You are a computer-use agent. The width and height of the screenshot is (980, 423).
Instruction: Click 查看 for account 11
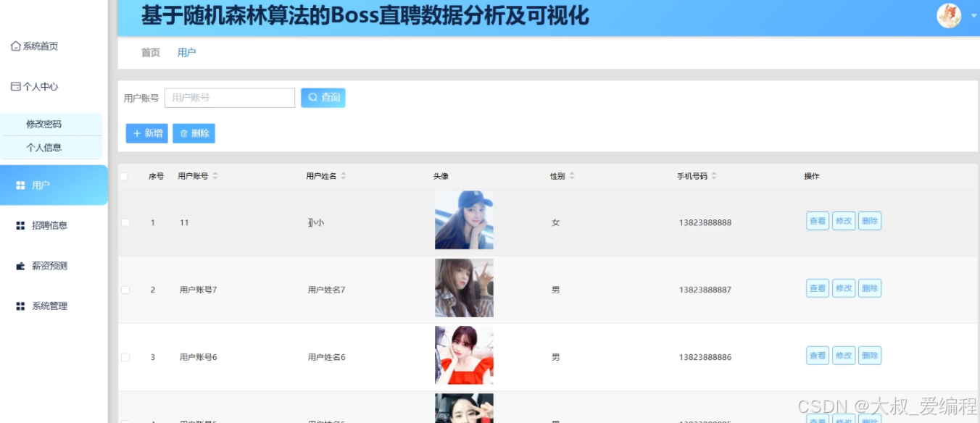coord(818,221)
